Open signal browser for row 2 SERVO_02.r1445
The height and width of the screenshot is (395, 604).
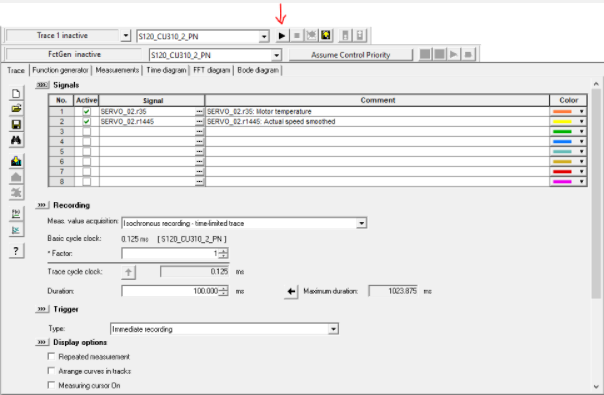[199, 121]
